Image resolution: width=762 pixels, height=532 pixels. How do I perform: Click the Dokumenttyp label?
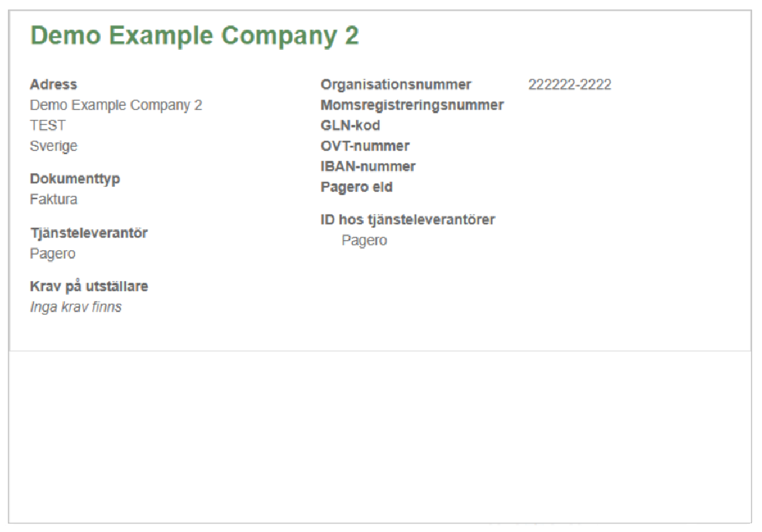(75, 179)
